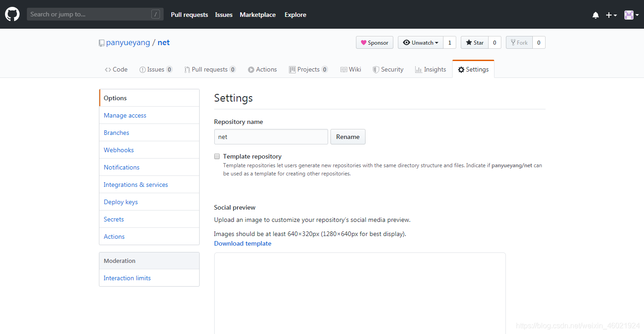Open Actions in the settings sidebar
The width and height of the screenshot is (644, 334).
click(149, 236)
